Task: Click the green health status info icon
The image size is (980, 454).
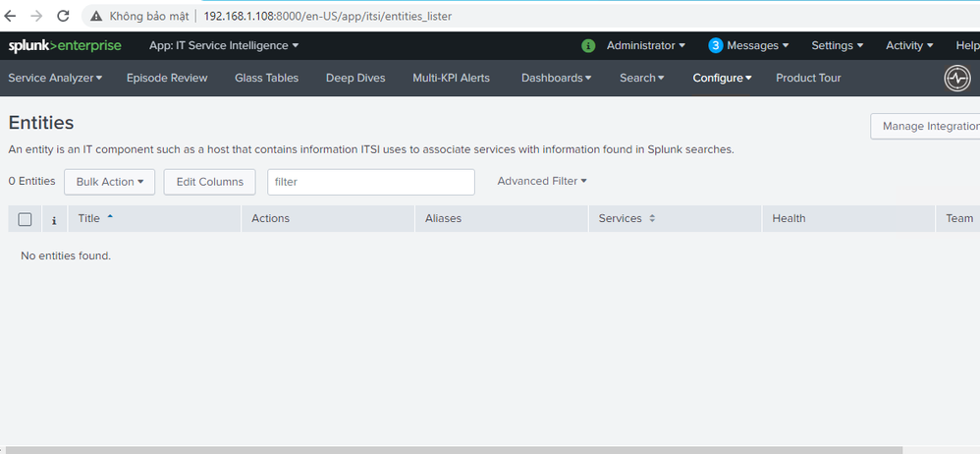Action: pyautogui.click(x=588, y=45)
